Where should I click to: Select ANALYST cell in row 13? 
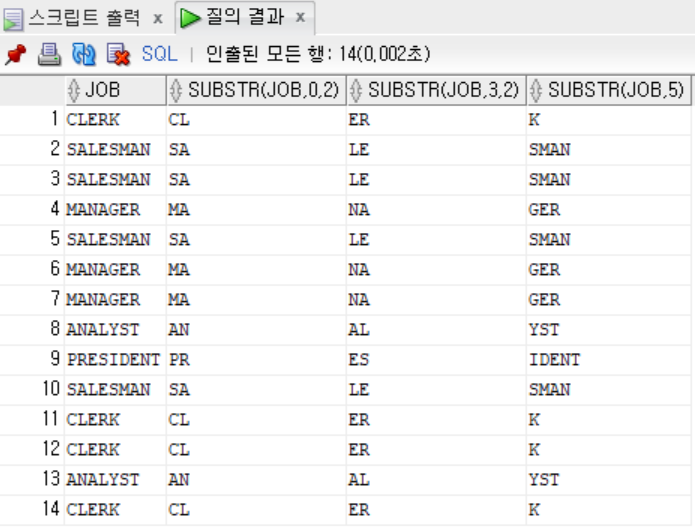coord(115,480)
